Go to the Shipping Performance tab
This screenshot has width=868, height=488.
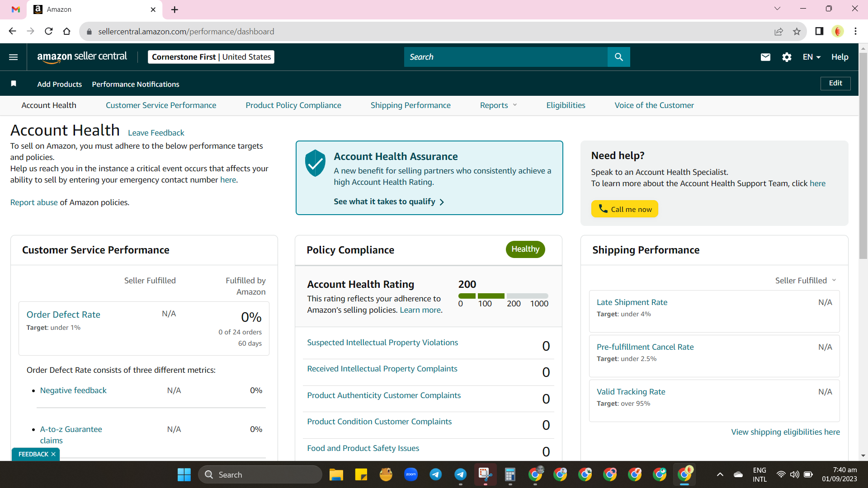[x=410, y=105]
